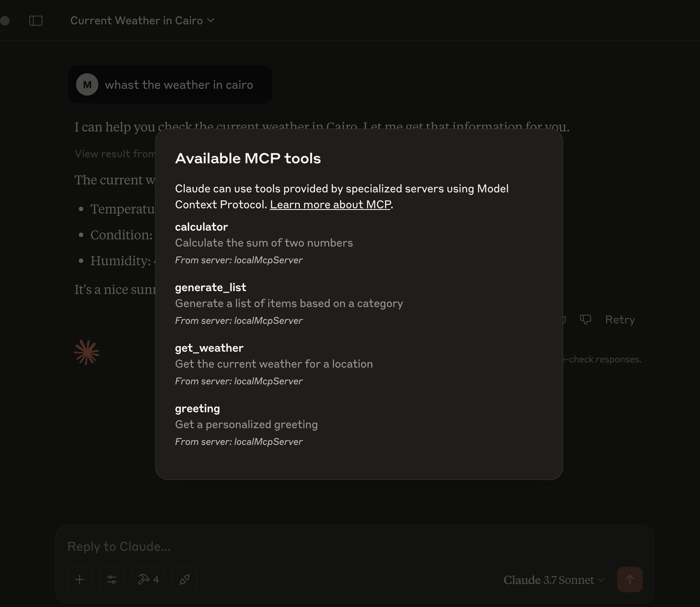Click the Claude starburst logo

(x=86, y=352)
